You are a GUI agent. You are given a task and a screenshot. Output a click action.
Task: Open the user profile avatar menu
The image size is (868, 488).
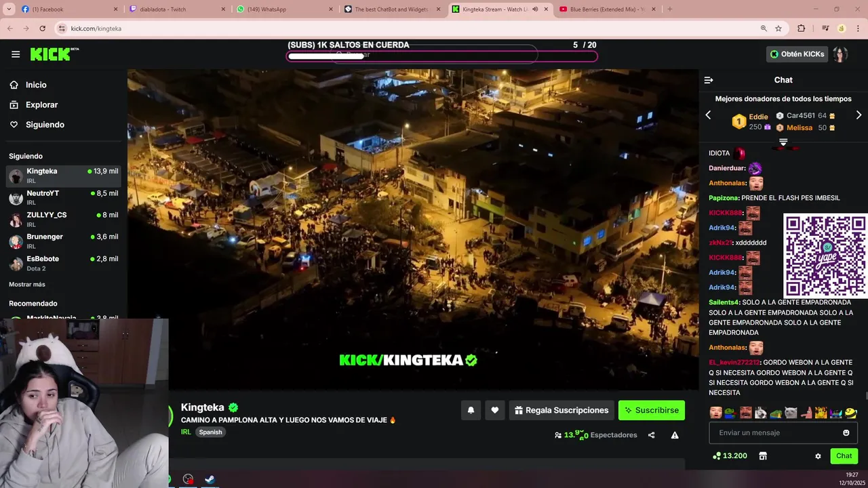click(x=840, y=54)
